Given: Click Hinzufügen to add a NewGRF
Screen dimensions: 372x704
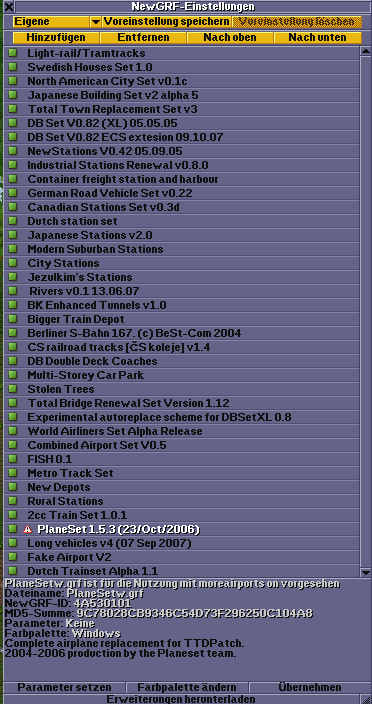Looking at the screenshot, I should tap(56, 37).
